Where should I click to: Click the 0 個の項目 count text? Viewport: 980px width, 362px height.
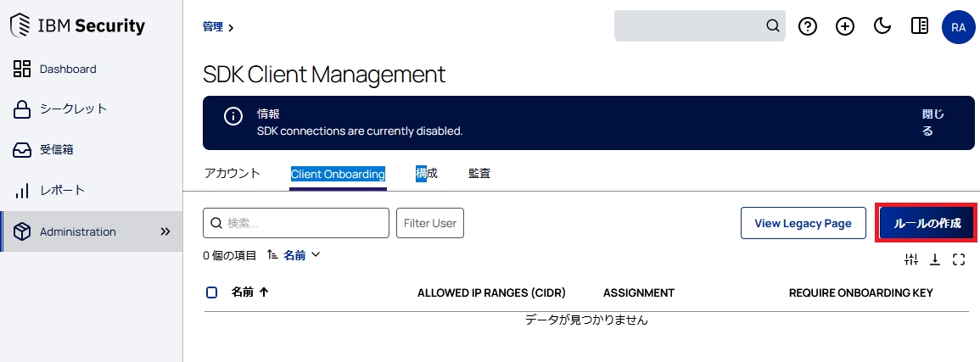(x=229, y=254)
